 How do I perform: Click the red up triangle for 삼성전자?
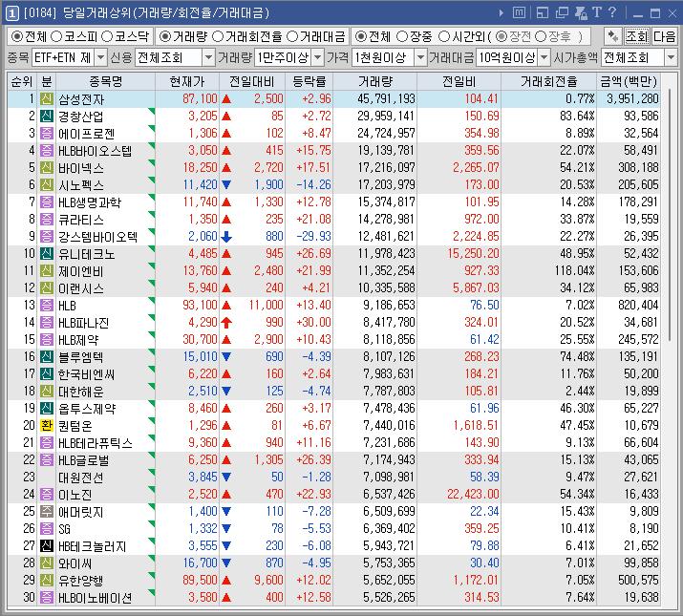click(226, 99)
